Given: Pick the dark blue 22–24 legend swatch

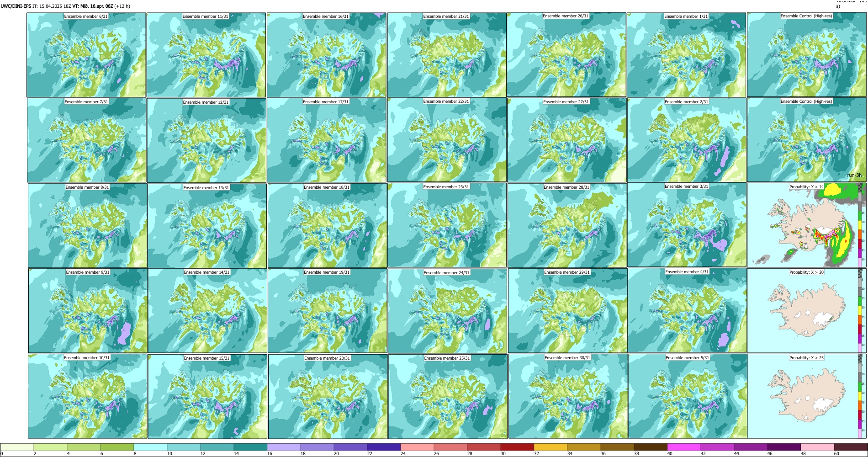Looking at the screenshot, I should coord(384,447).
